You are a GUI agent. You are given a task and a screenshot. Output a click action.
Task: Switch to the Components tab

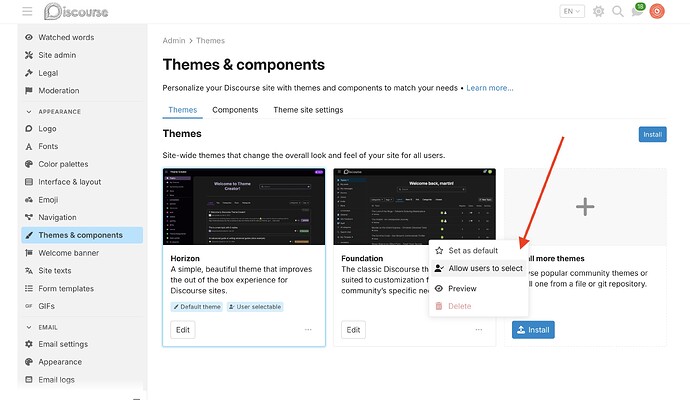tap(235, 110)
